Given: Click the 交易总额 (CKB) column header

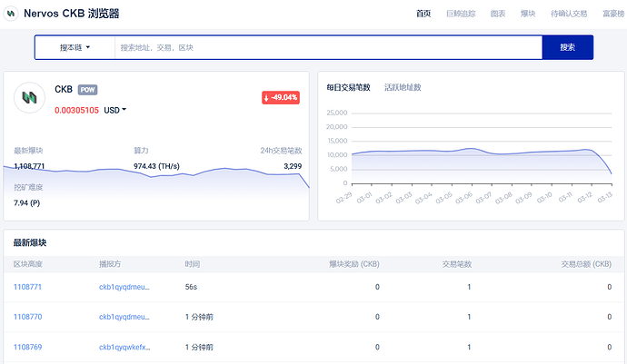Looking at the screenshot, I should click(586, 264).
